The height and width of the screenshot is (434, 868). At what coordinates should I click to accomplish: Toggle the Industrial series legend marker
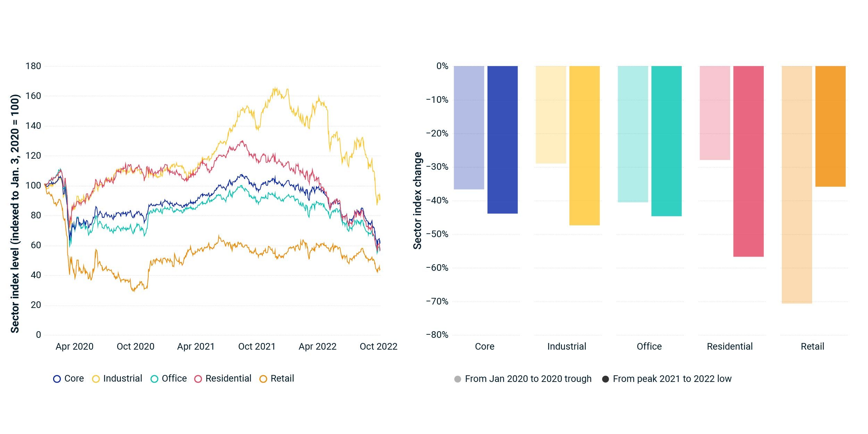(96, 379)
